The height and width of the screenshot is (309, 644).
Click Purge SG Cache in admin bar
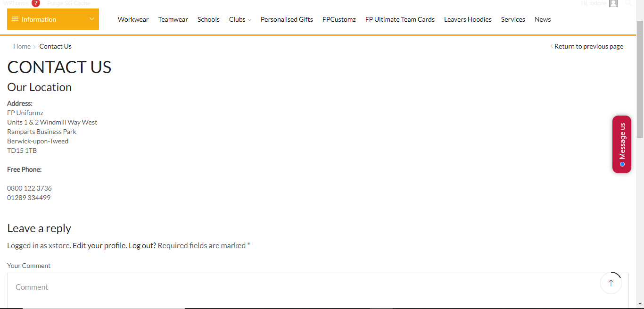pyautogui.click(x=68, y=3)
